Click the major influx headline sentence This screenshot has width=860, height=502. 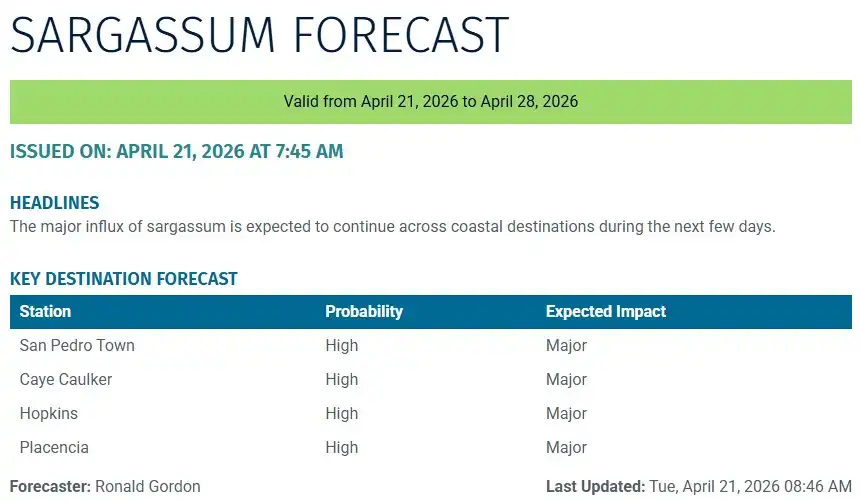pyautogui.click(x=392, y=226)
